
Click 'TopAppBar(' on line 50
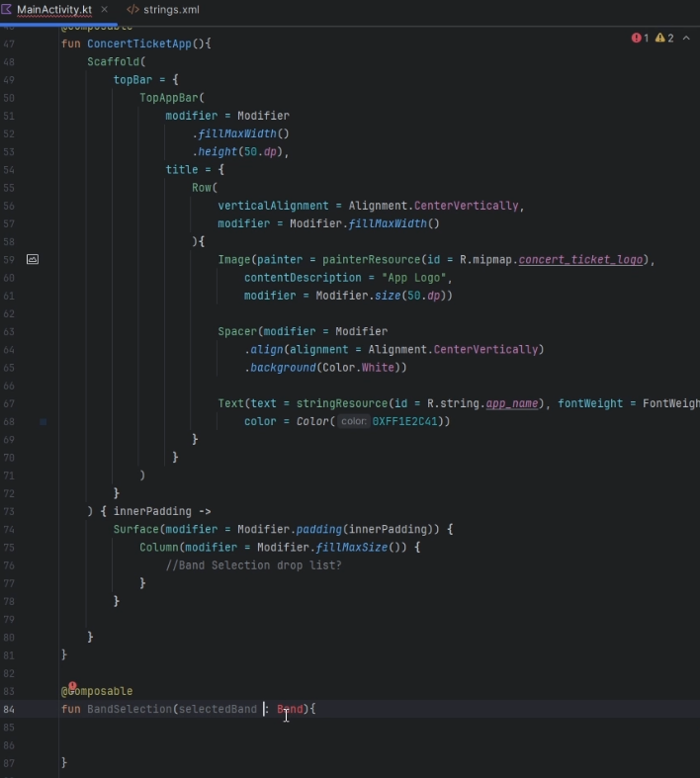(x=172, y=98)
